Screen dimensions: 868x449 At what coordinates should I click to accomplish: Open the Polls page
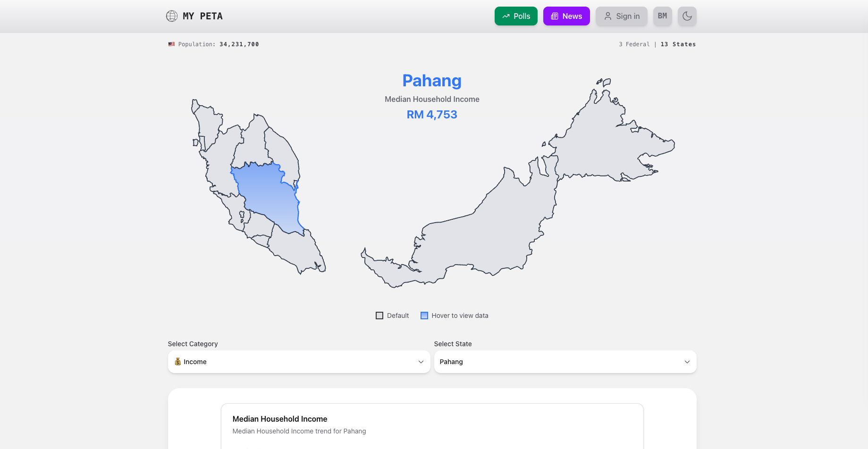[516, 16]
